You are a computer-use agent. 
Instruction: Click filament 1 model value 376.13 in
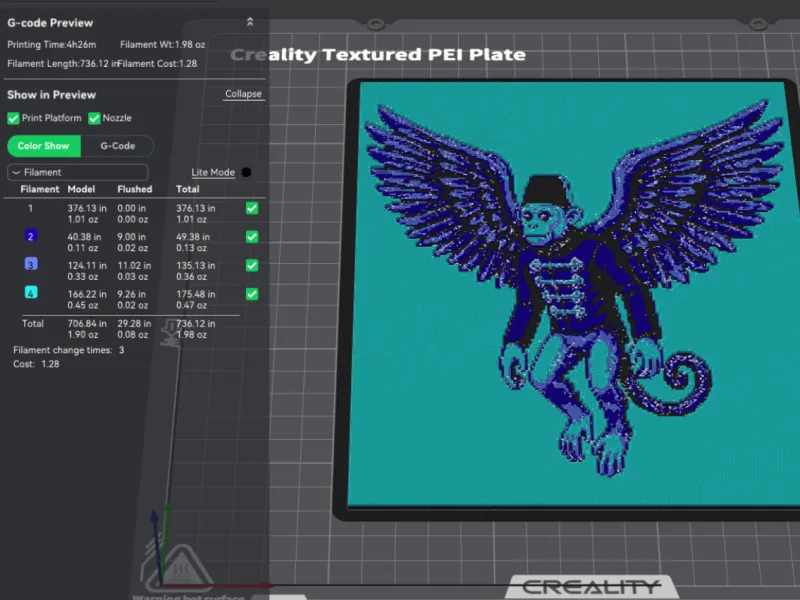[x=87, y=208]
